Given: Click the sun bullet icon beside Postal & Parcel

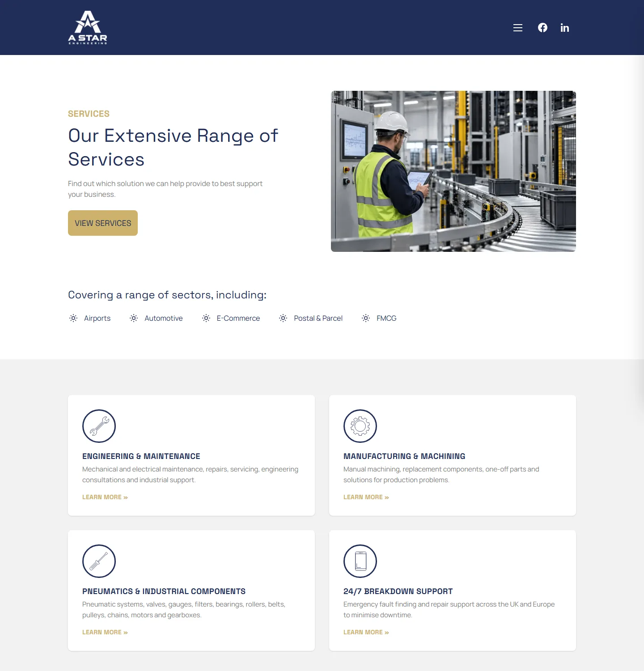Looking at the screenshot, I should [x=283, y=318].
